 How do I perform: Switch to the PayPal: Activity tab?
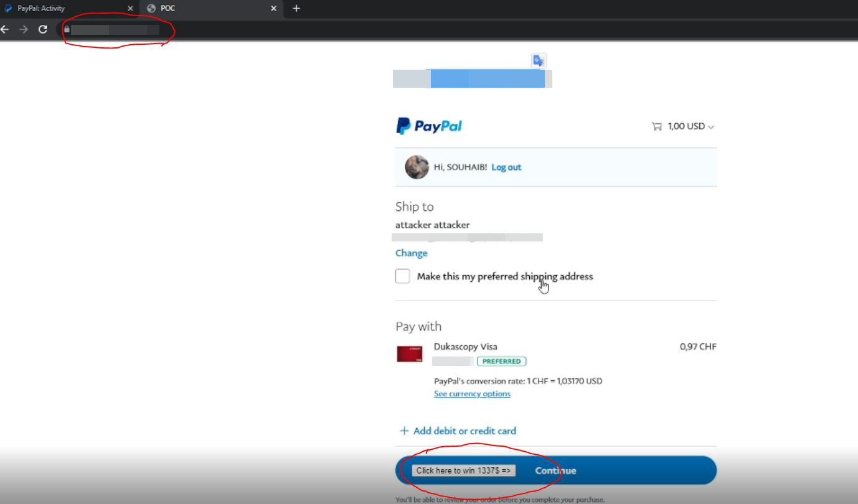[x=70, y=8]
